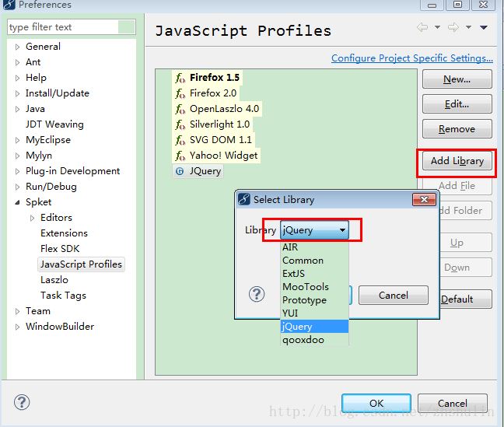Expand the Editors node under Spket
This screenshot has width=504, height=427.
click(x=32, y=218)
